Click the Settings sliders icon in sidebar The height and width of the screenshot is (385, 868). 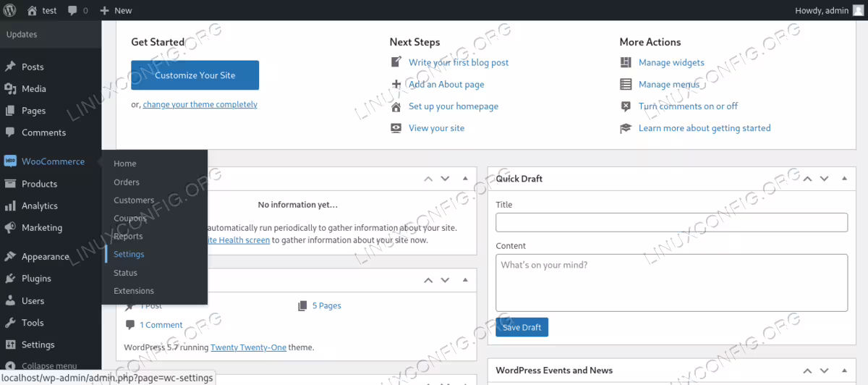[x=10, y=344]
